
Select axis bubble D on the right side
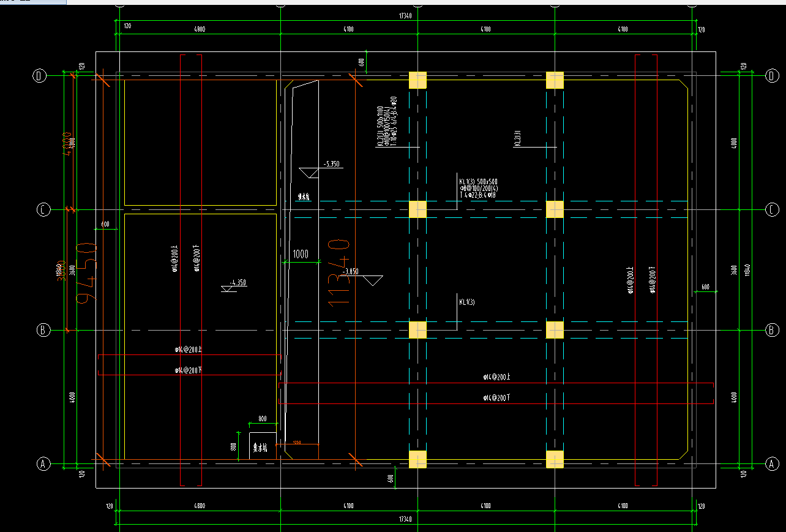[x=773, y=75]
